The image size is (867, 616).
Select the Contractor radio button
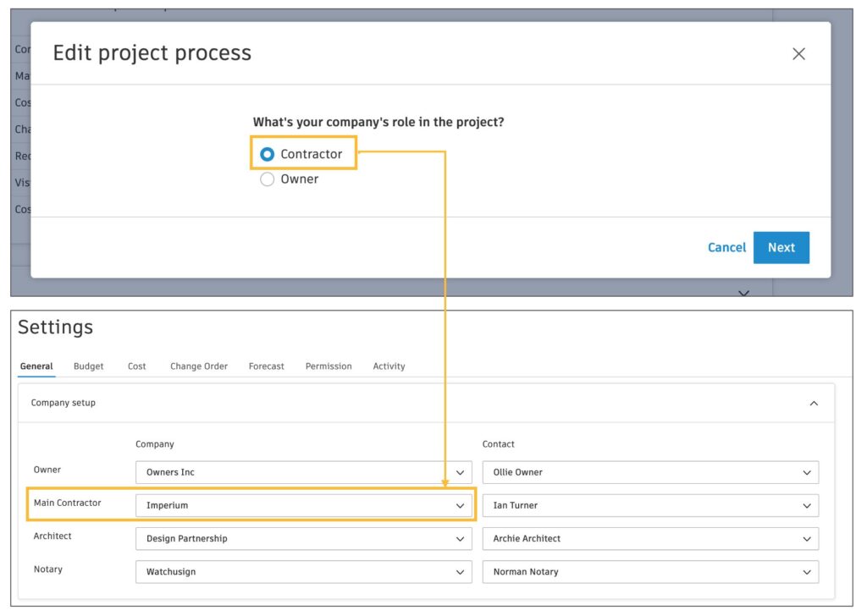268,154
